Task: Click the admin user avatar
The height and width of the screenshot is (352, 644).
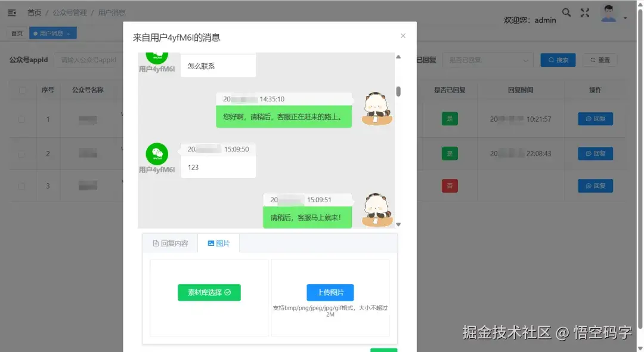Action: click(608, 13)
